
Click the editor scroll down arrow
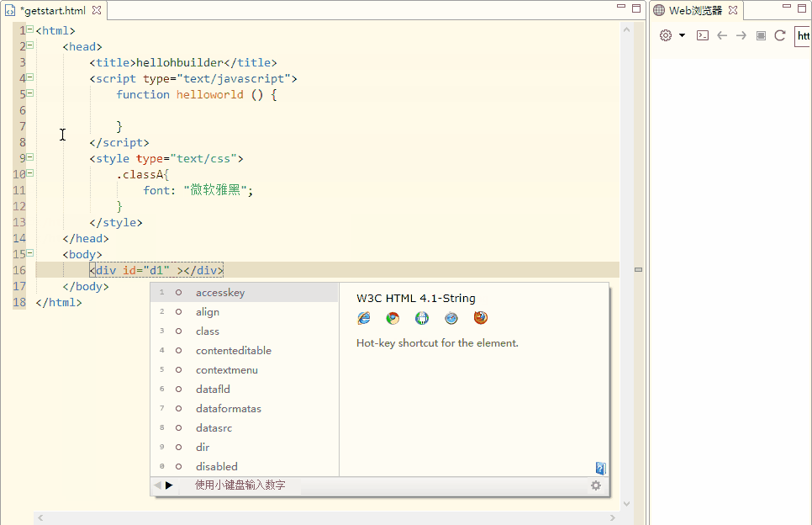click(x=626, y=503)
